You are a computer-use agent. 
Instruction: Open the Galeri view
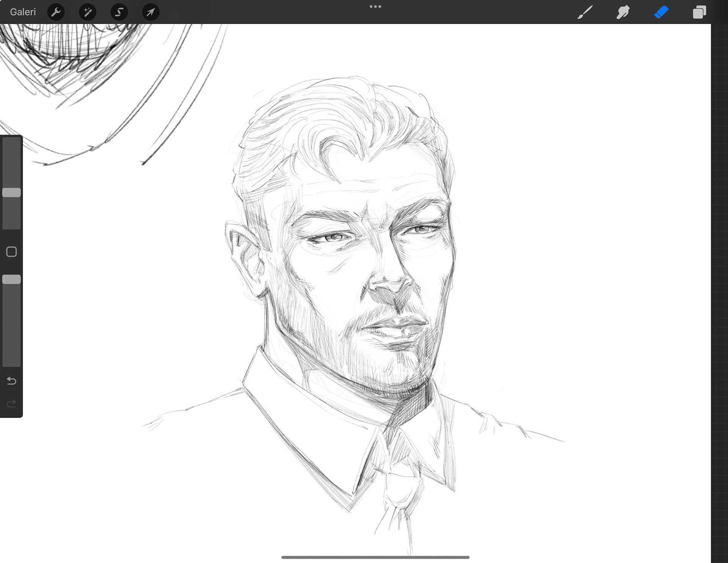coord(23,12)
